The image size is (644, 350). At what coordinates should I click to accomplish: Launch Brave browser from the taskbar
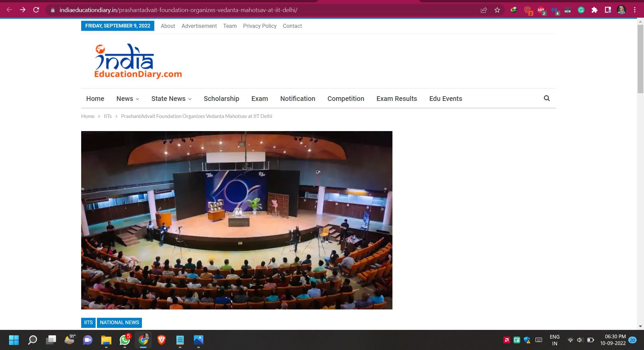[x=162, y=340]
